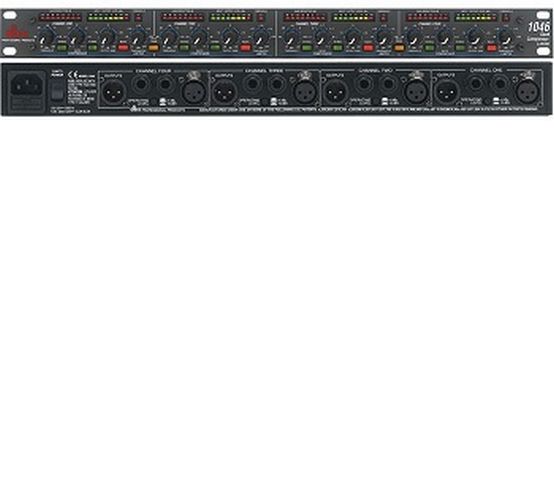Click Channel One green input/output level meter

[109, 17]
